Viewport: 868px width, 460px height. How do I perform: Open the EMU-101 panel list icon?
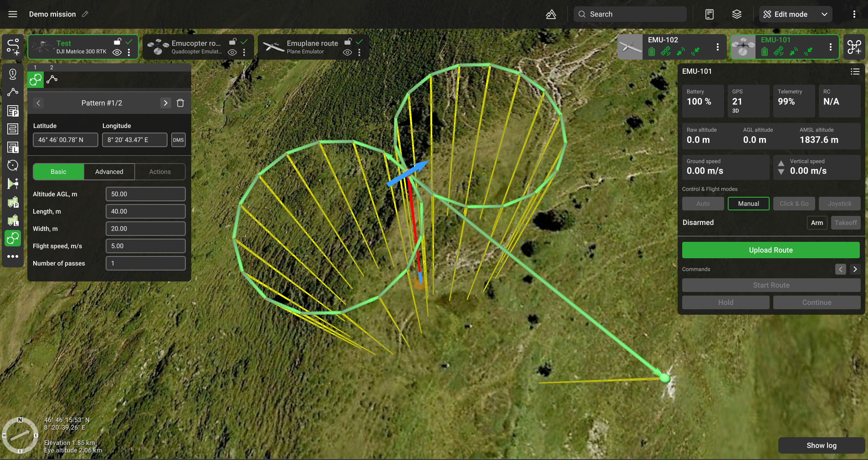855,72
